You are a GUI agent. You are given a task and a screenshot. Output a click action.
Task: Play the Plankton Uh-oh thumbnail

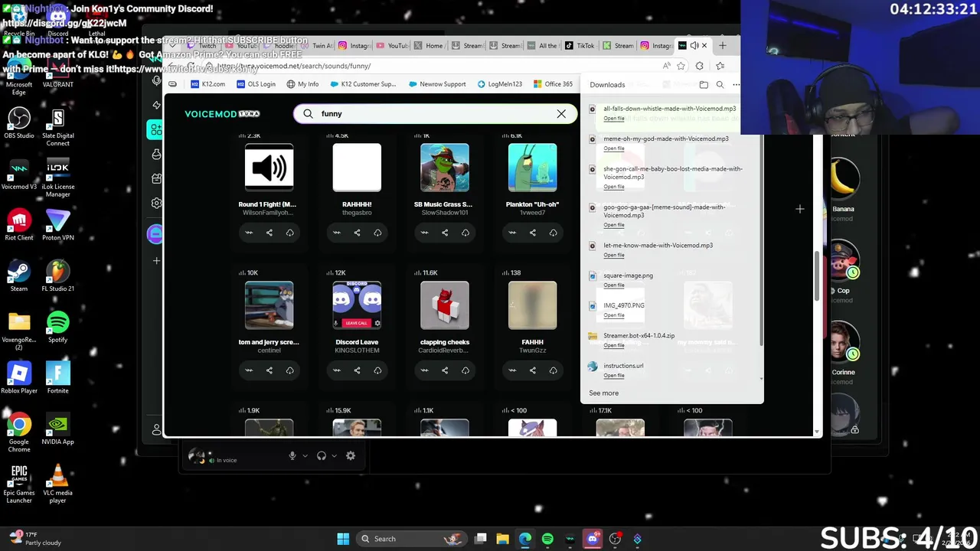(x=532, y=167)
